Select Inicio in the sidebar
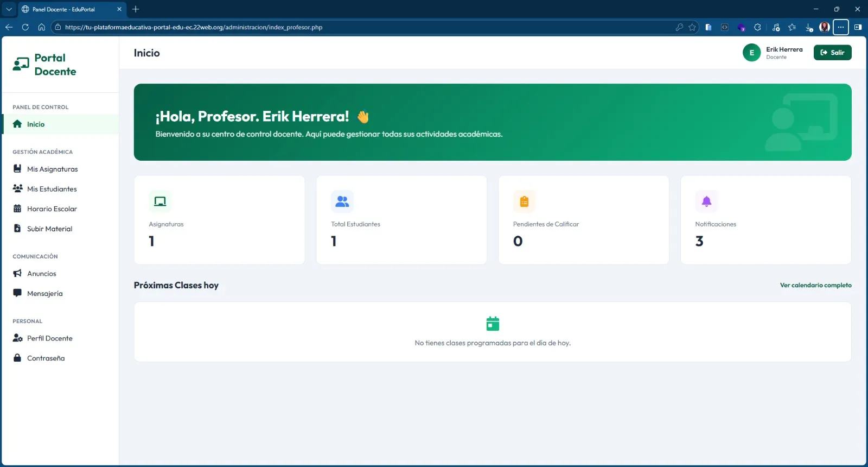Screen dimensions: 868x467 (36, 124)
